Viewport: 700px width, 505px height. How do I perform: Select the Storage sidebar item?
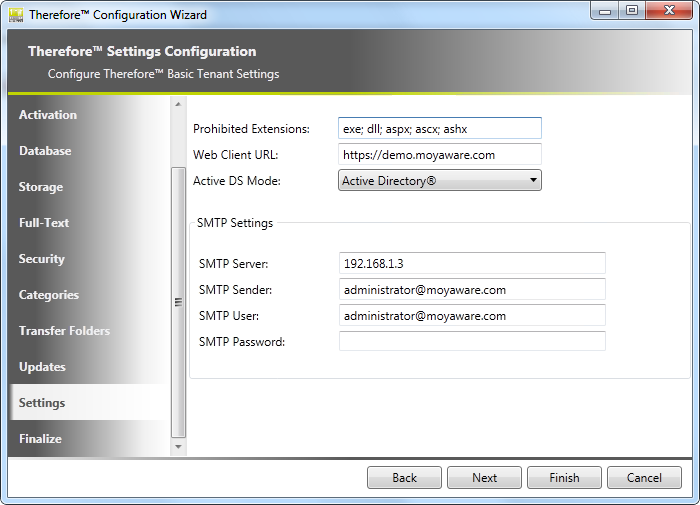pos(41,187)
